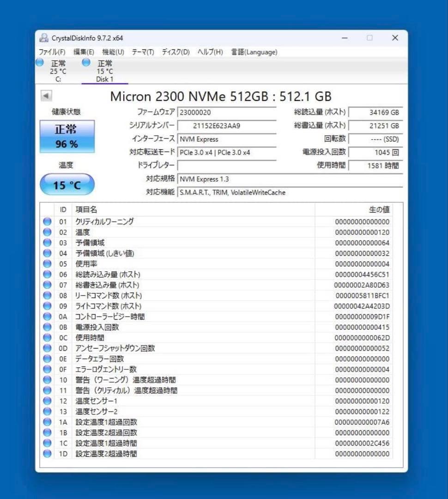
Task: Select the 予備領域 (しきい値) row name
Action: [105, 253]
